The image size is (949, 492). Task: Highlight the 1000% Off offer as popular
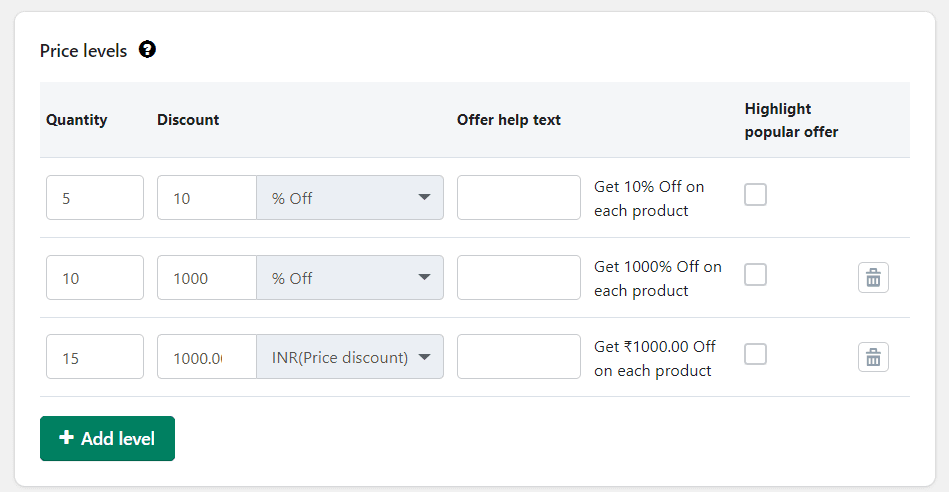point(756,274)
